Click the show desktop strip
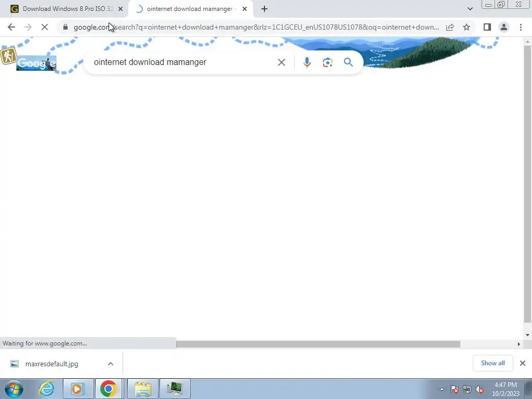This screenshot has height=399, width=532. coord(528,389)
